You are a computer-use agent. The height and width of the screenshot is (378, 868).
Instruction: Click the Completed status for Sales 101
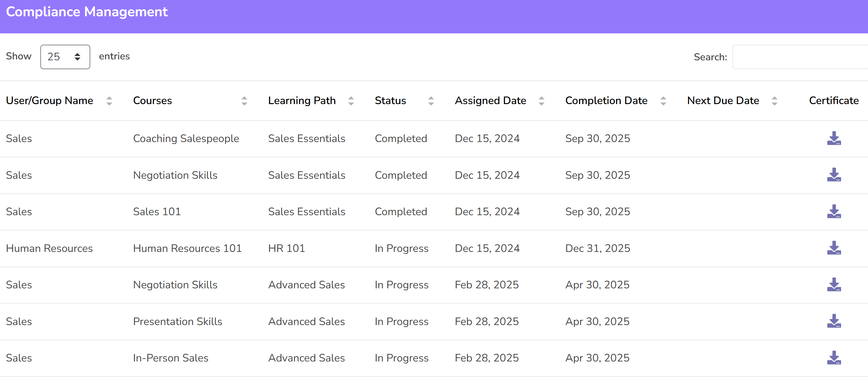[x=401, y=212]
